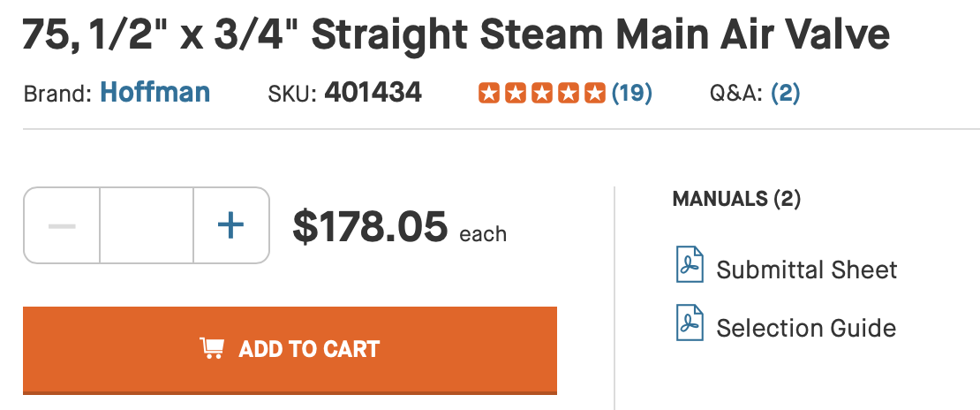Click the minus quantity button

coord(62,225)
